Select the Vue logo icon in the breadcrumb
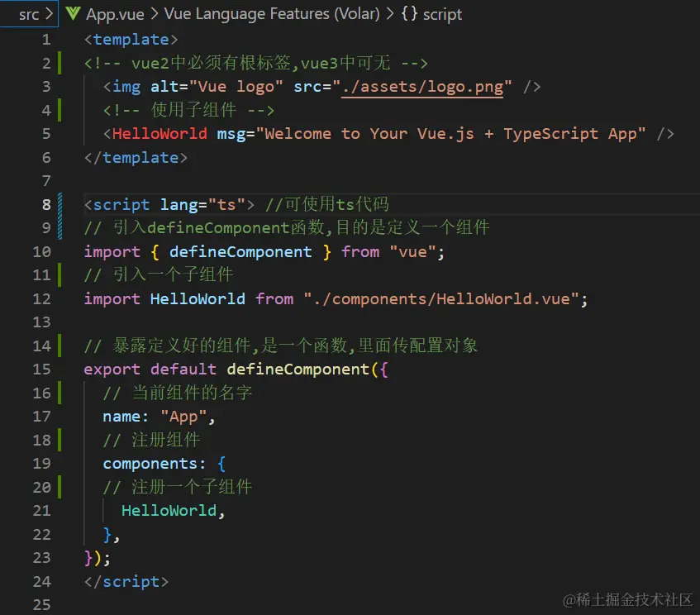 tap(74, 14)
